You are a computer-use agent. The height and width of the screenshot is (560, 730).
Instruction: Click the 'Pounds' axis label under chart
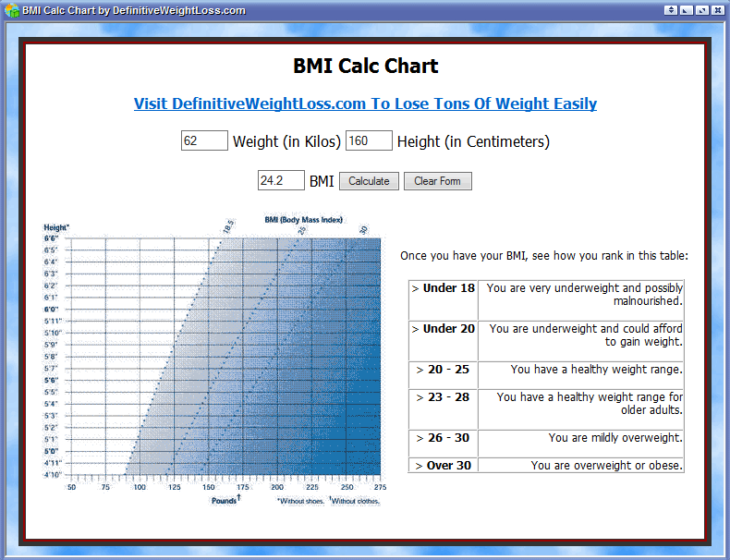coord(225,500)
